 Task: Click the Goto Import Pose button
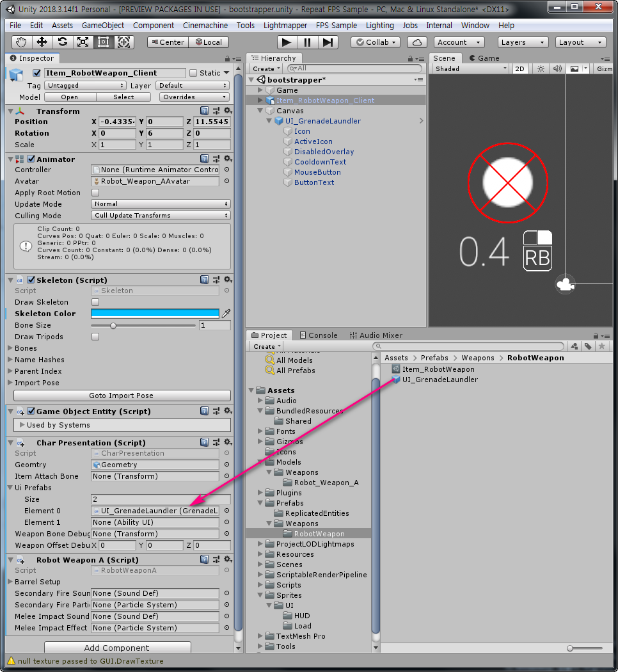click(122, 396)
